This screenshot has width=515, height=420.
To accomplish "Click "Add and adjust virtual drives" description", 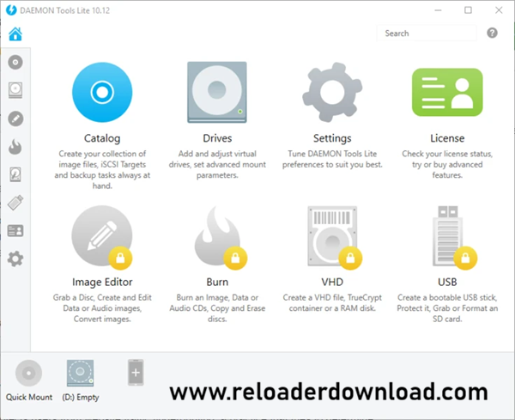I will point(217,164).
